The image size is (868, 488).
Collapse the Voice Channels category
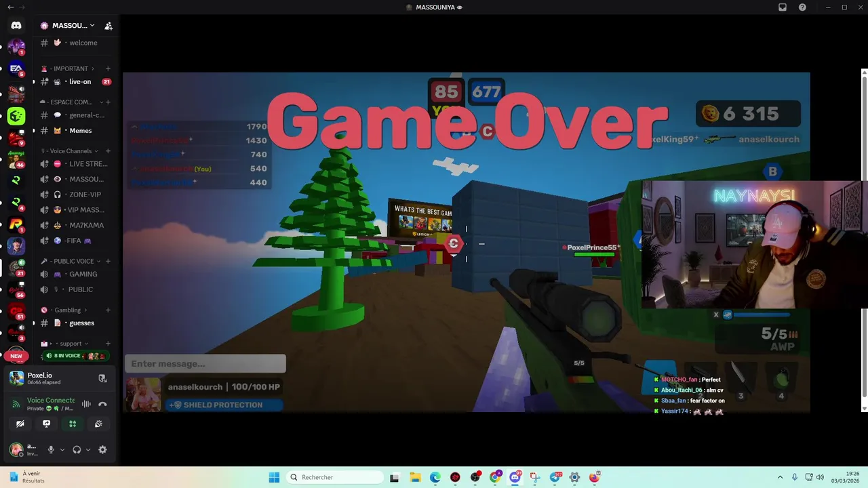pos(70,151)
